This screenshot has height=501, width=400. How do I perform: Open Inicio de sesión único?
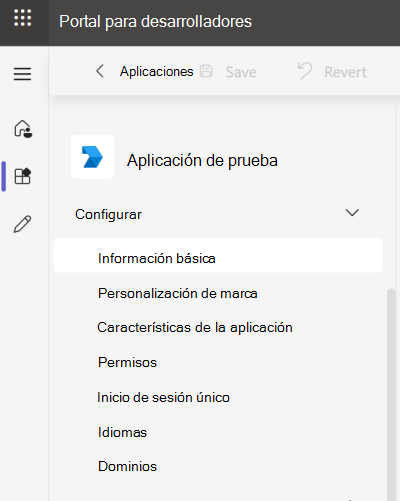[x=163, y=397]
